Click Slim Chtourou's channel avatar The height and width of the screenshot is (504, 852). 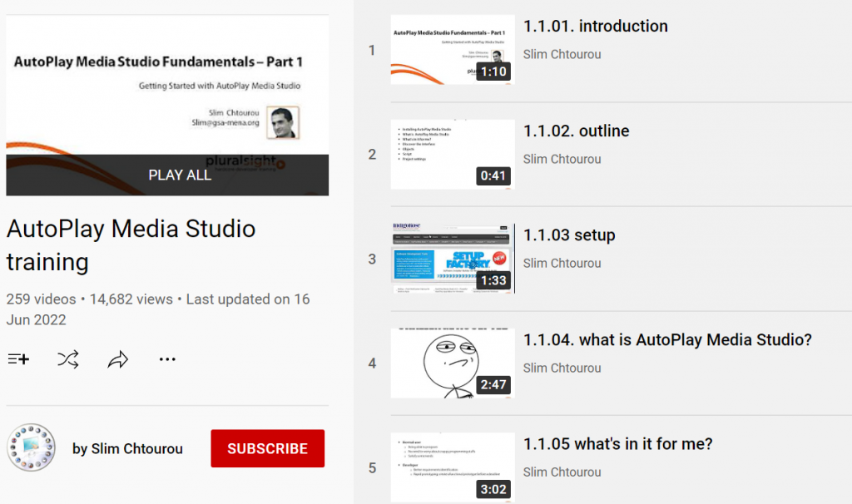click(31, 448)
